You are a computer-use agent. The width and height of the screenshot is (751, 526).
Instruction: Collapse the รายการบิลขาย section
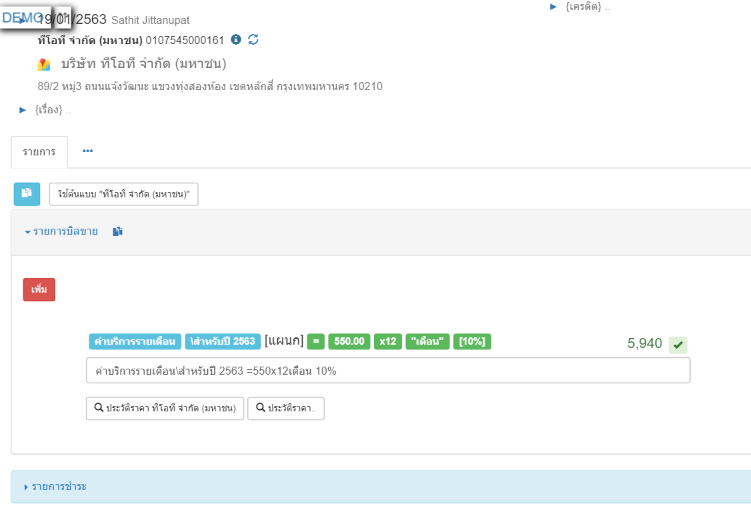tap(61, 232)
